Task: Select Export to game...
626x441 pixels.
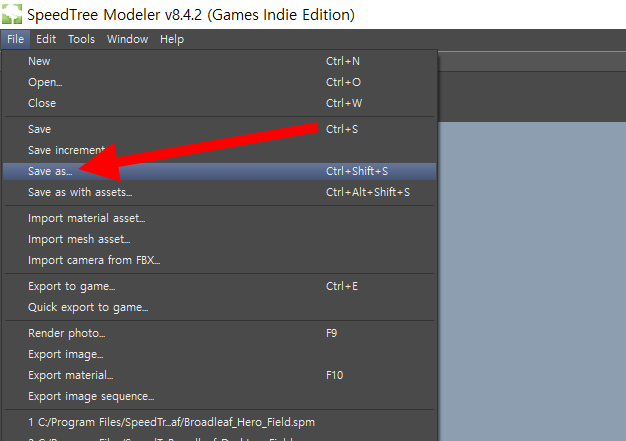Action: point(219,287)
